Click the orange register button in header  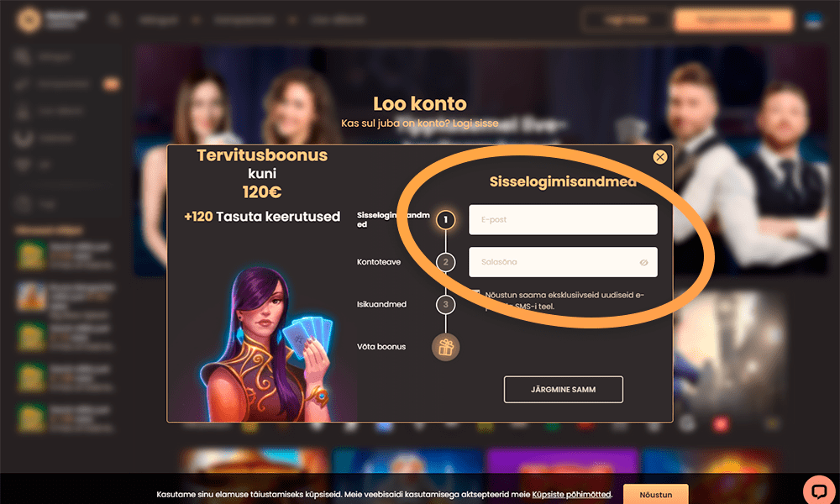coord(733,20)
